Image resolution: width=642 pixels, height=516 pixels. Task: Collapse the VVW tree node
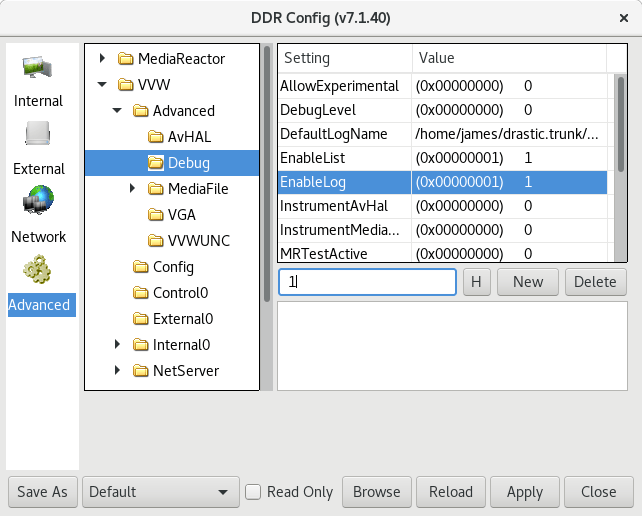coord(102,85)
